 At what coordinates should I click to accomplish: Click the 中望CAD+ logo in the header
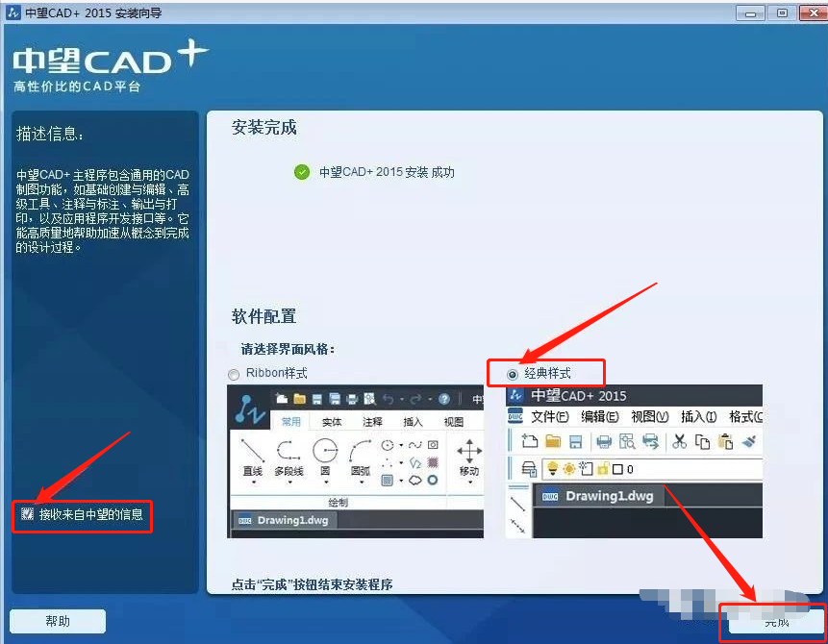(110, 58)
